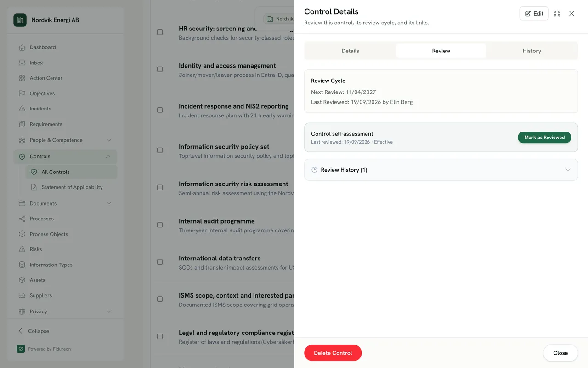Switch to the Details tab
588x368 pixels.
tap(350, 51)
